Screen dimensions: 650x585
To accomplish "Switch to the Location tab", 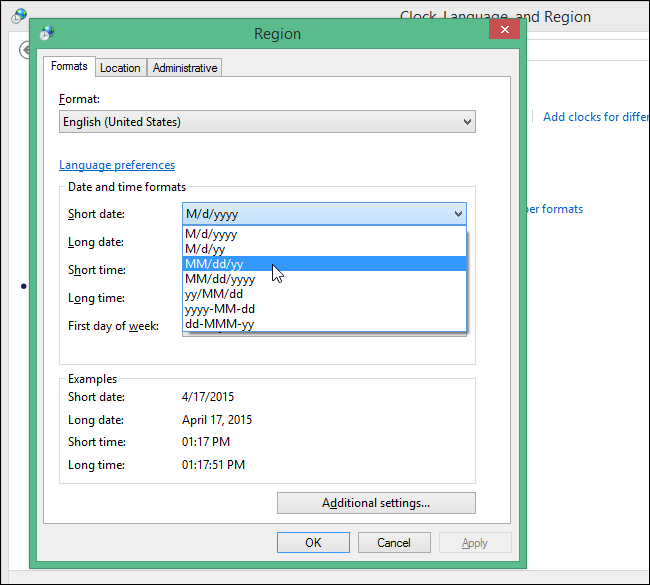I will 120,68.
